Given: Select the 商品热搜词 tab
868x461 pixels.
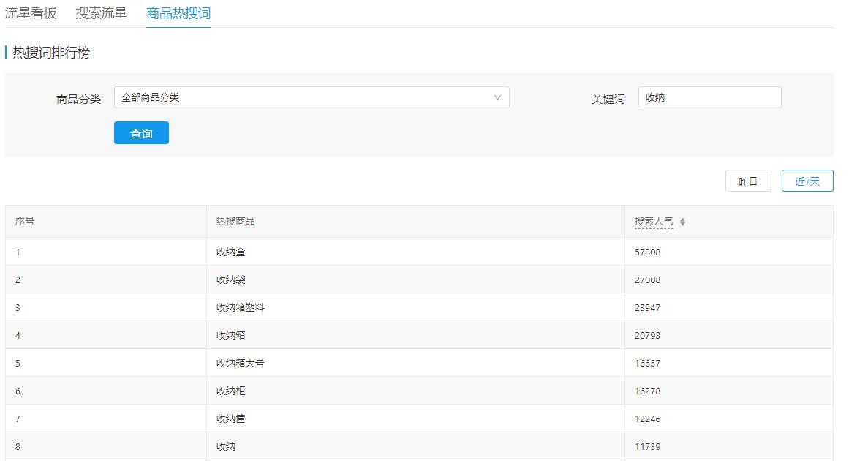Looking at the screenshot, I should 178,13.
